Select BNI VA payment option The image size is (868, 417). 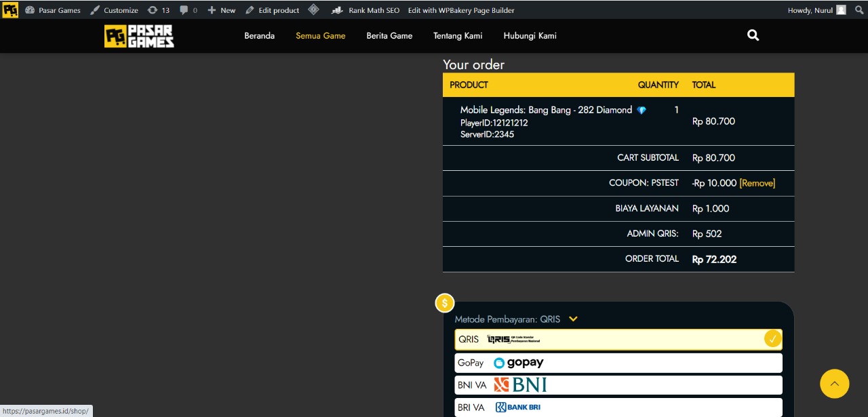[x=618, y=385]
